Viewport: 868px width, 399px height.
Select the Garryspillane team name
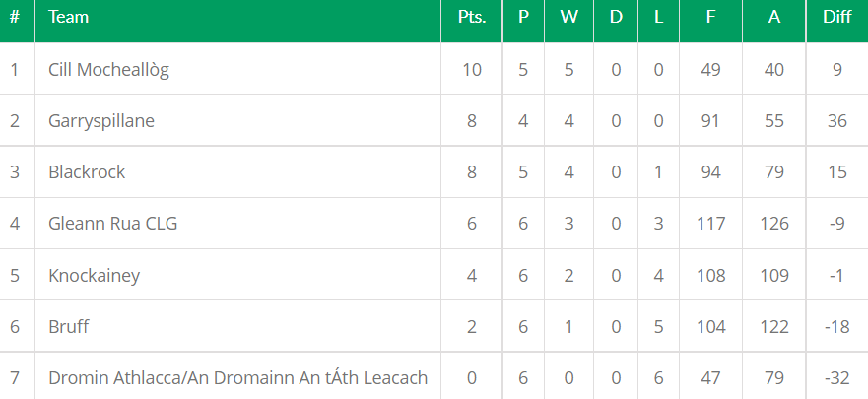(101, 121)
